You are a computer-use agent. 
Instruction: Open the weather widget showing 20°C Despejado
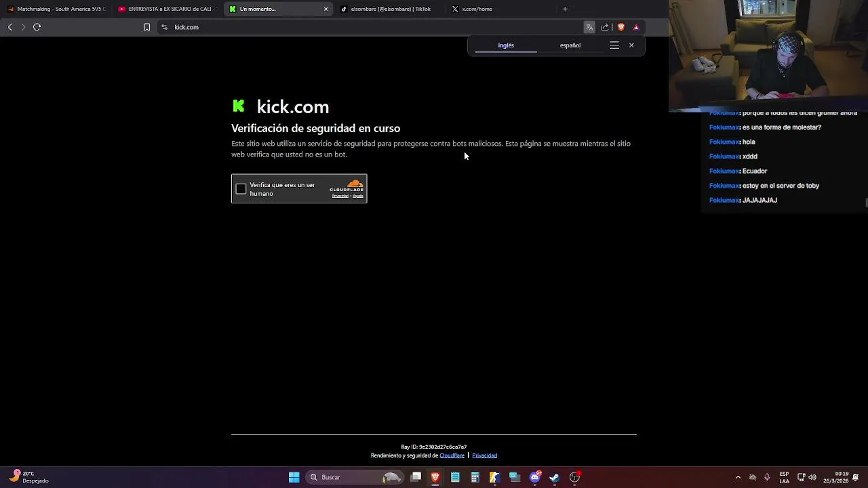tap(31, 477)
